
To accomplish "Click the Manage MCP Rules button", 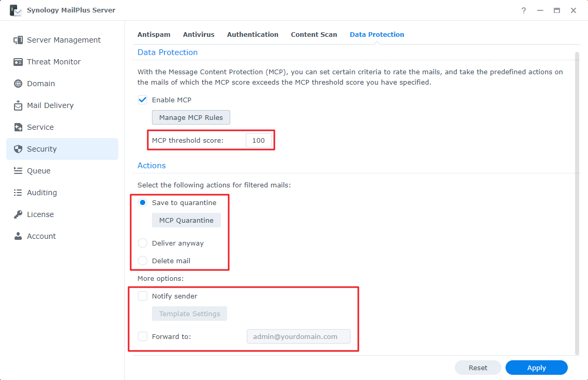I will 191,117.
